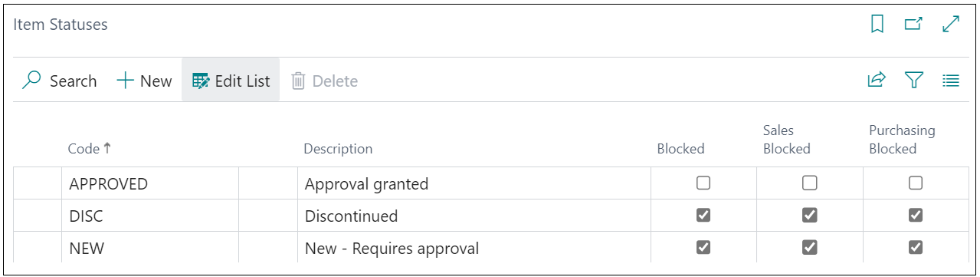The width and height of the screenshot is (980, 277).
Task: Click the Edit List action
Action: [231, 81]
